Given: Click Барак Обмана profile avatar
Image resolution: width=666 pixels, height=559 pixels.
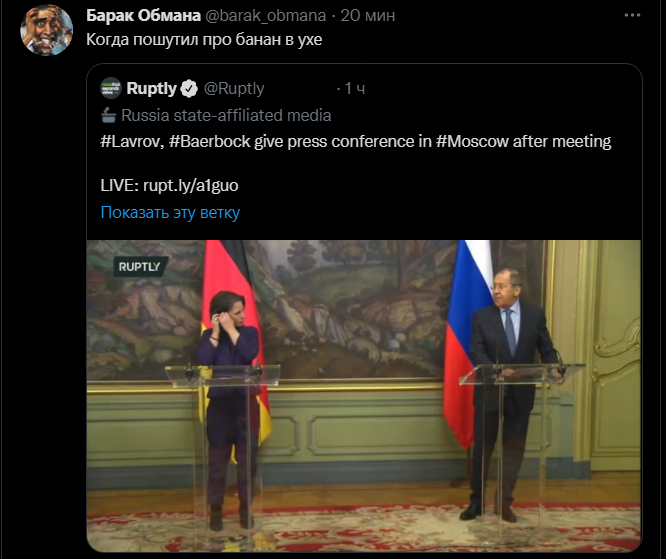Looking at the screenshot, I should 46,30.
